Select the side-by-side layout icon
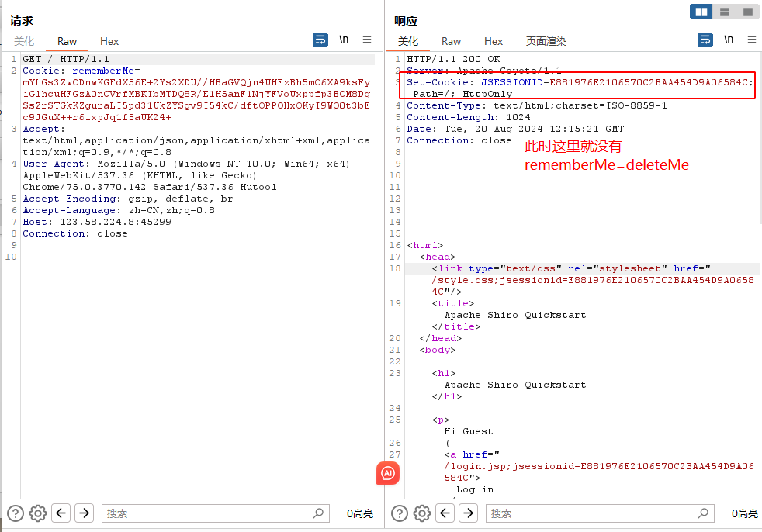The height and width of the screenshot is (532, 762). 701,12
